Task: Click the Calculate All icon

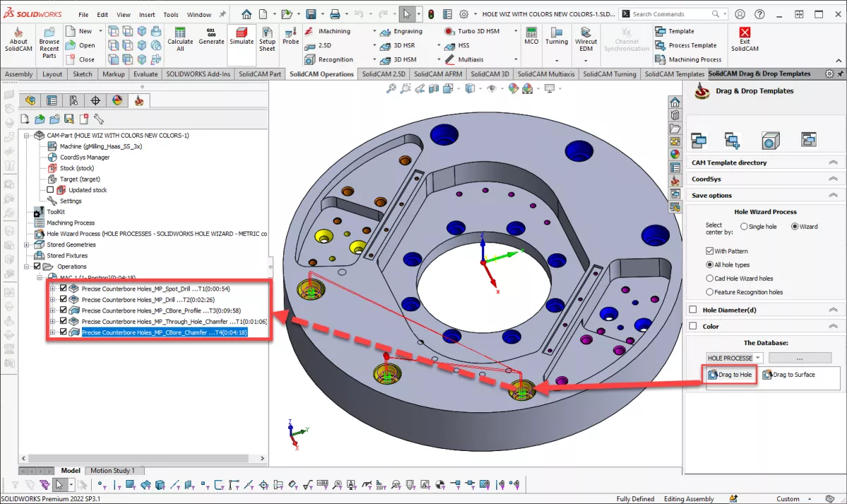Action: pyautogui.click(x=180, y=40)
